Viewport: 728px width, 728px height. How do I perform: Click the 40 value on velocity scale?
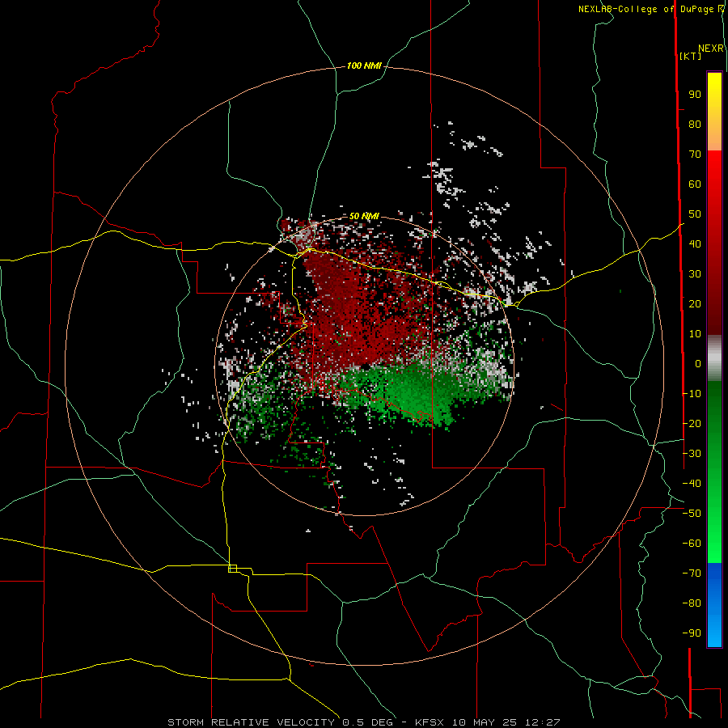click(695, 243)
